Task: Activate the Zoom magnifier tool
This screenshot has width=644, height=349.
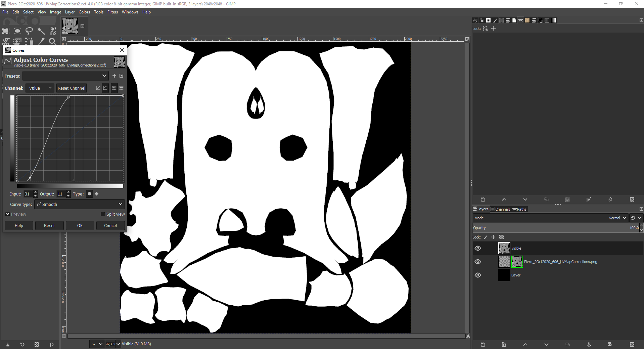Action: click(x=53, y=42)
